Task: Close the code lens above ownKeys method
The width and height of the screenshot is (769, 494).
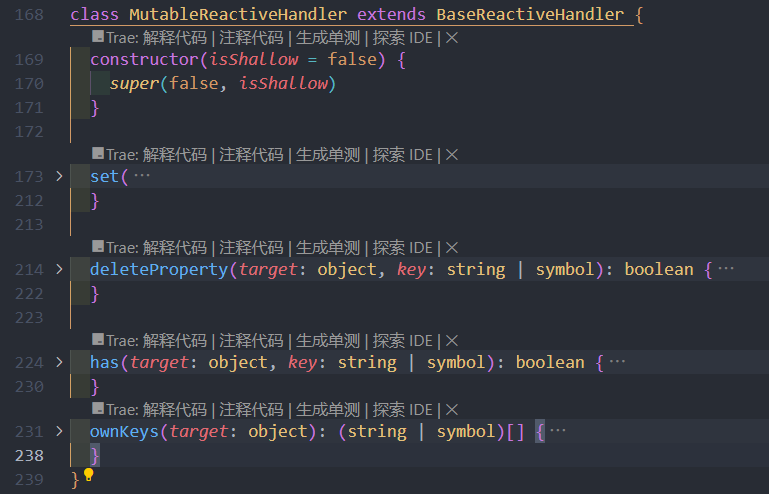Action: click(451, 410)
